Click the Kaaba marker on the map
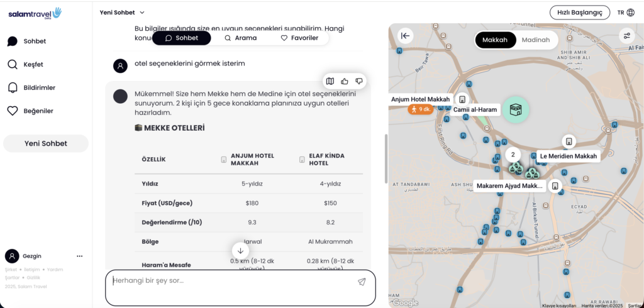644x308 pixels. (516, 109)
